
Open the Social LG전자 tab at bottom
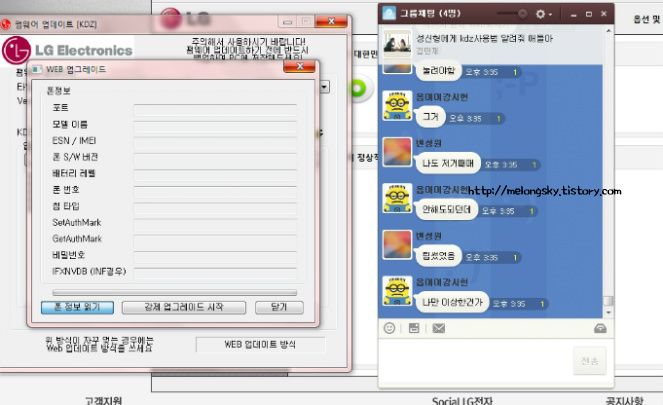(462, 400)
